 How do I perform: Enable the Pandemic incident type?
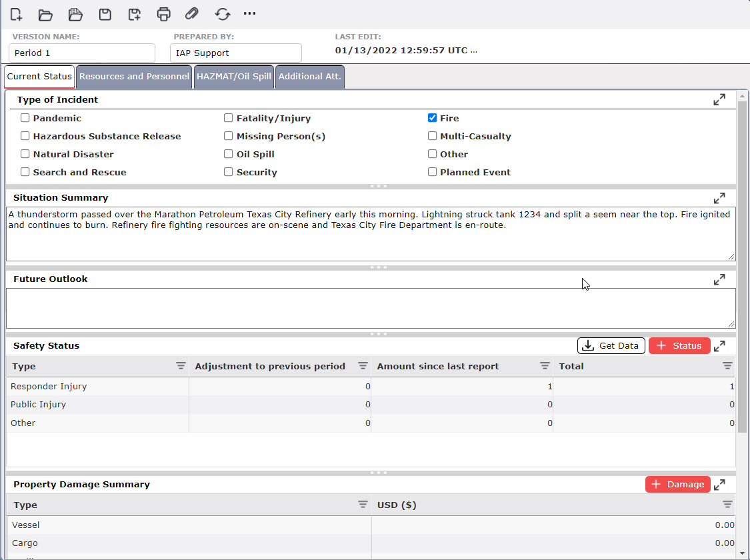pos(25,117)
